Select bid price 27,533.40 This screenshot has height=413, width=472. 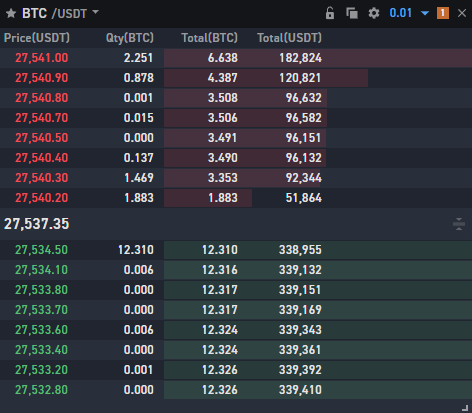coord(42,350)
